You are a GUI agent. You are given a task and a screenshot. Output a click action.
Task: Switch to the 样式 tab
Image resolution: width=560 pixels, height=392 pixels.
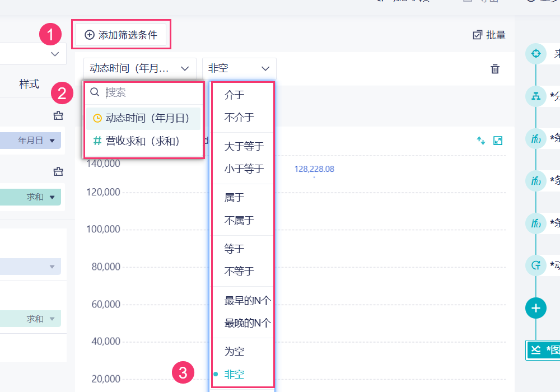[x=29, y=84]
